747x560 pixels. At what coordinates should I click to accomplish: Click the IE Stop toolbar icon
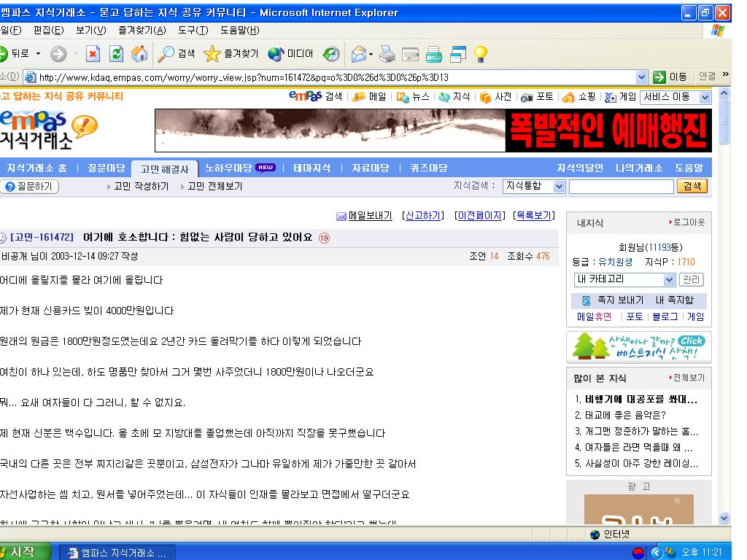[93, 54]
